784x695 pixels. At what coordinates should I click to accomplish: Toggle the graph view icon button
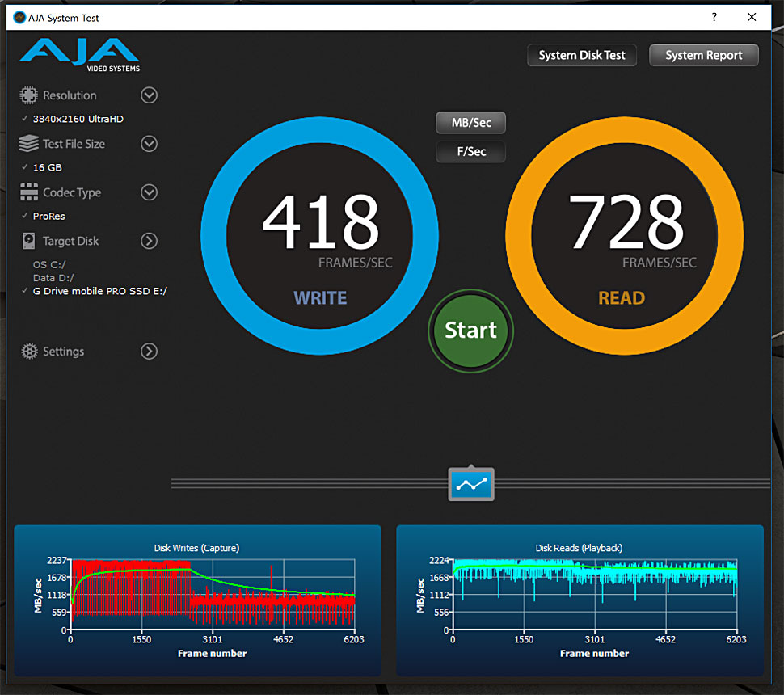(x=471, y=484)
